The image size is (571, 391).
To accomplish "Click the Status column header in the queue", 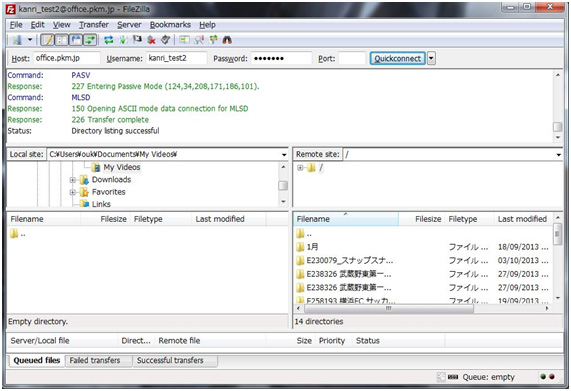I will (398, 341).
